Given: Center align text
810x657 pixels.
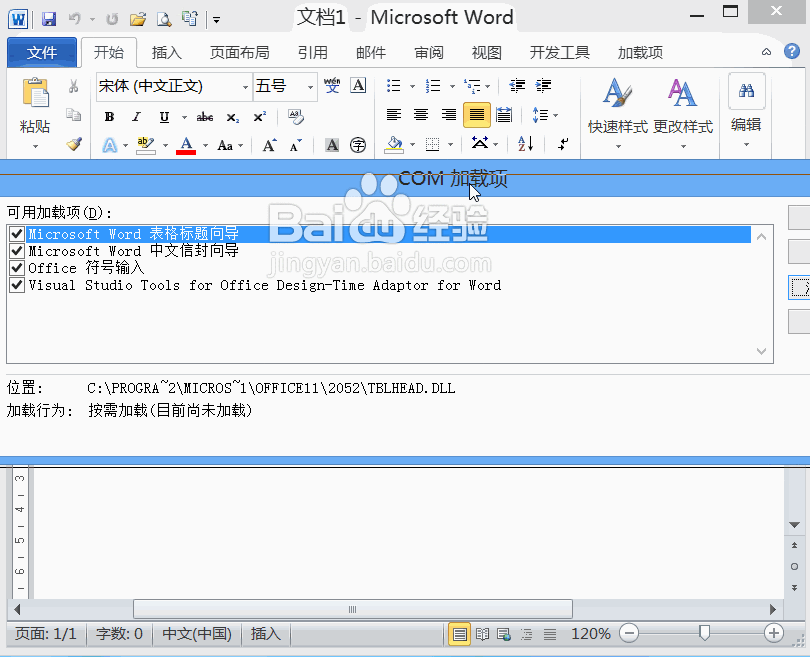Looking at the screenshot, I should tap(421, 115).
